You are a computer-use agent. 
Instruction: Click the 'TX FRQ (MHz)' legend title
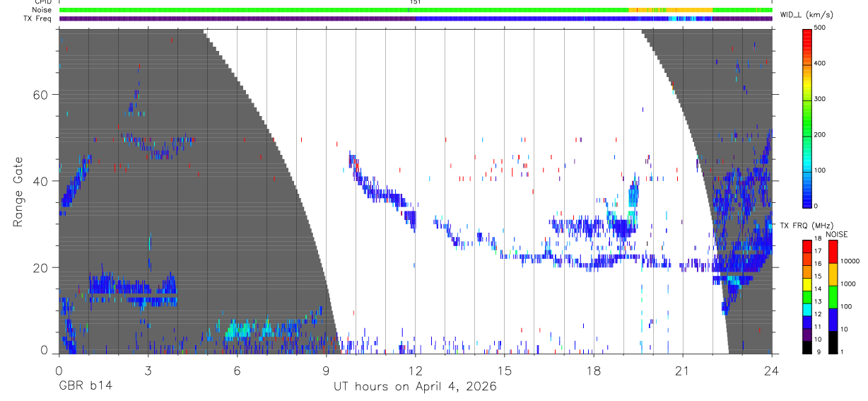click(807, 226)
